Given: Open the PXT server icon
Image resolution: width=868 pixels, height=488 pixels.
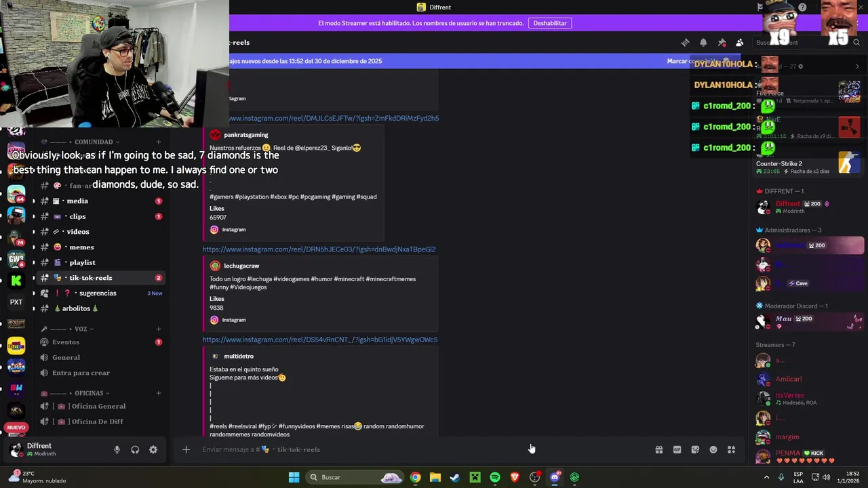Looking at the screenshot, I should tap(16, 302).
